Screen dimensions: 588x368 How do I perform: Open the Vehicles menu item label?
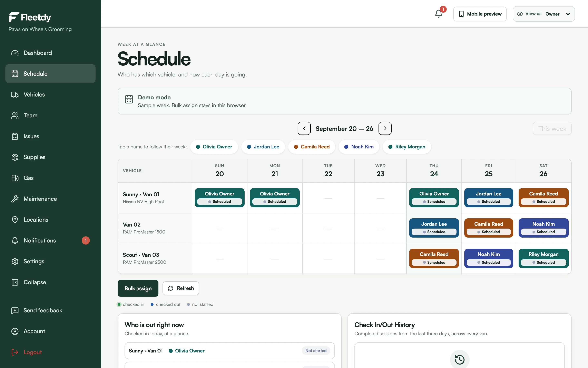click(34, 94)
